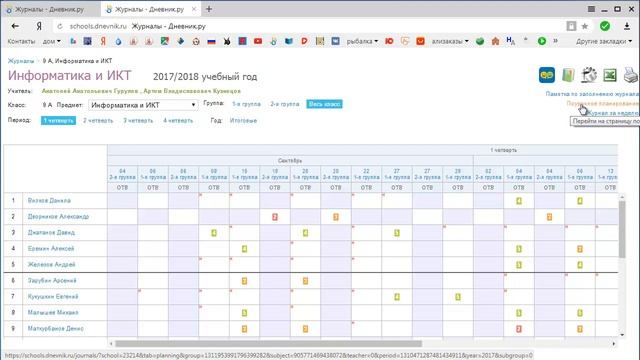Open Памятка по заполнению журнала link
Viewport: 640px width, 360px height.
(592, 94)
